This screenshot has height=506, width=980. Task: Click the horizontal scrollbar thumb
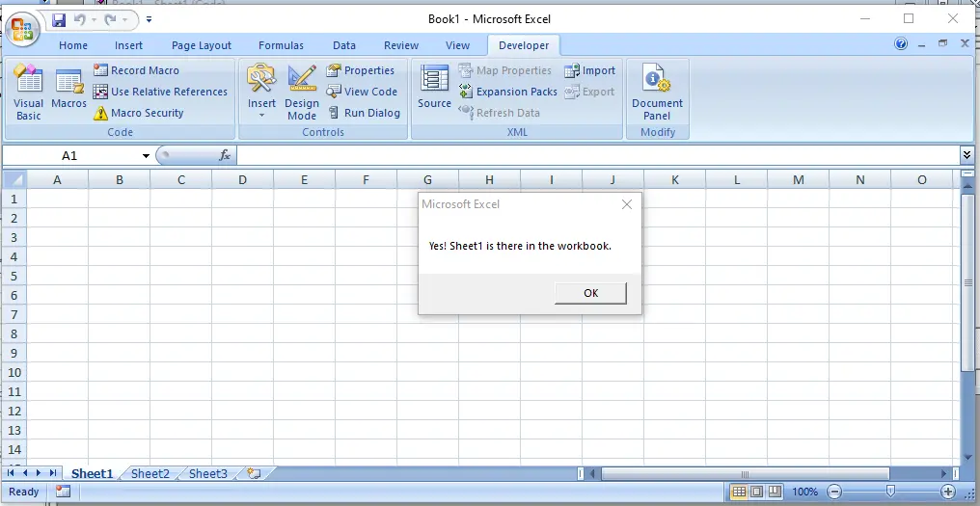coord(745,473)
